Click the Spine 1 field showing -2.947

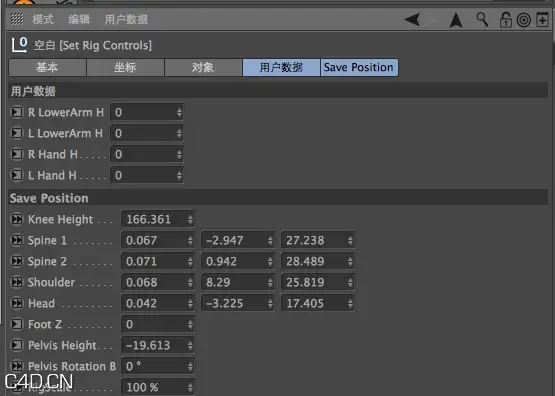pos(238,240)
